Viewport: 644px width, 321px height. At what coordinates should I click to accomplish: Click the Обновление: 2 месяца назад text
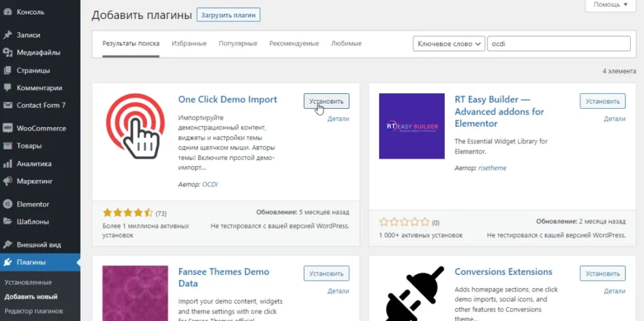point(580,222)
